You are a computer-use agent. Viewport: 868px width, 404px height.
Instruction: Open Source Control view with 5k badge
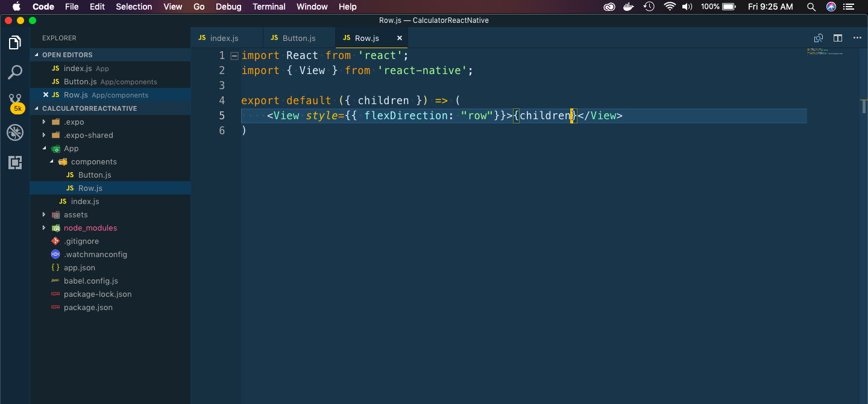coord(16,103)
